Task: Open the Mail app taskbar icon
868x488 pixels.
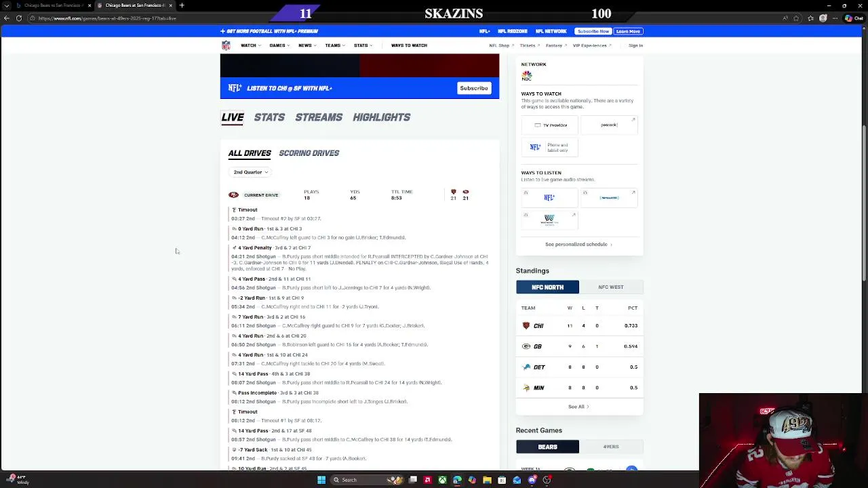Action: (517, 480)
